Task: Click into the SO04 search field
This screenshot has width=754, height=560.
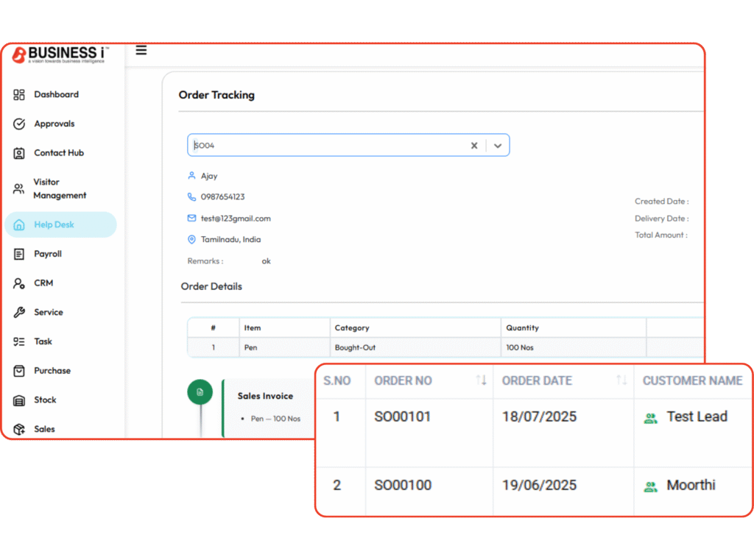Action: (x=324, y=146)
